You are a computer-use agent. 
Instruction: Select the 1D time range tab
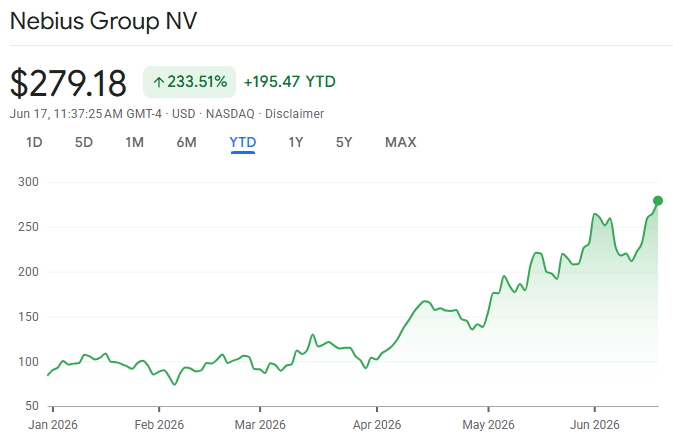tap(34, 142)
